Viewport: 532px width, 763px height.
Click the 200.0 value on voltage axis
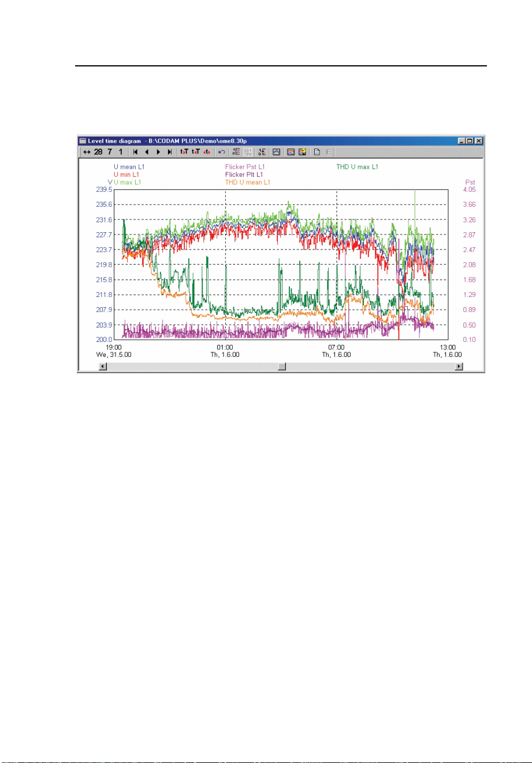(104, 340)
